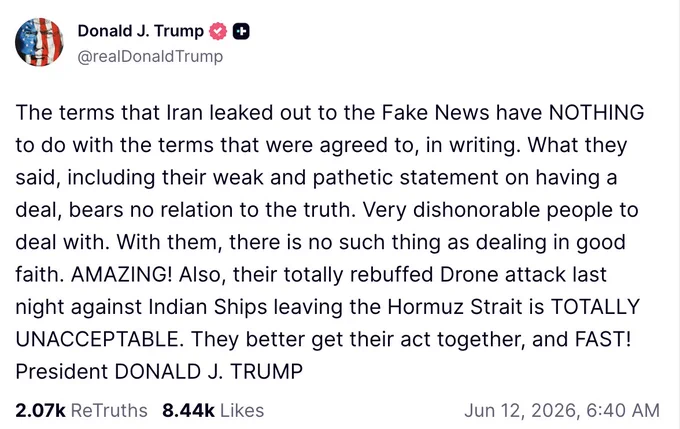
Task: Open the flag-painted profile avatar
Action: 39,42
